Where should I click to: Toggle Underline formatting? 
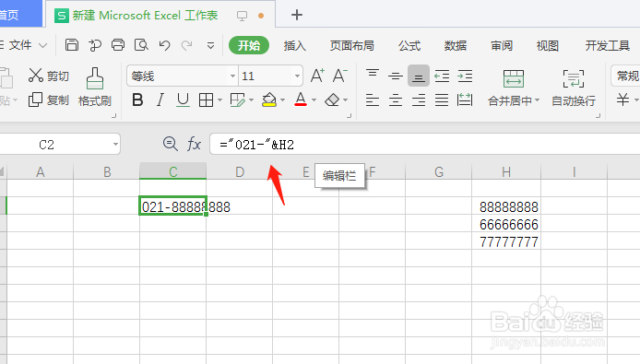[183, 100]
